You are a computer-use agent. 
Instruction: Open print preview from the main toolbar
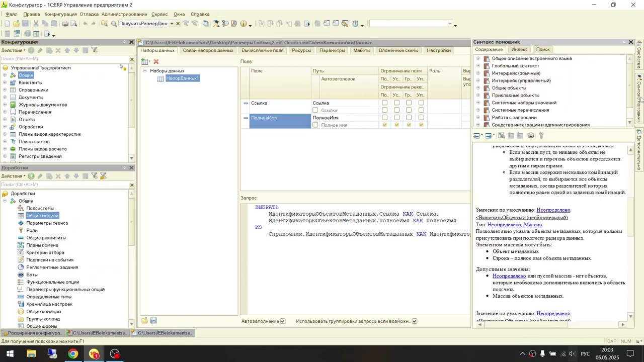click(74, 24)
